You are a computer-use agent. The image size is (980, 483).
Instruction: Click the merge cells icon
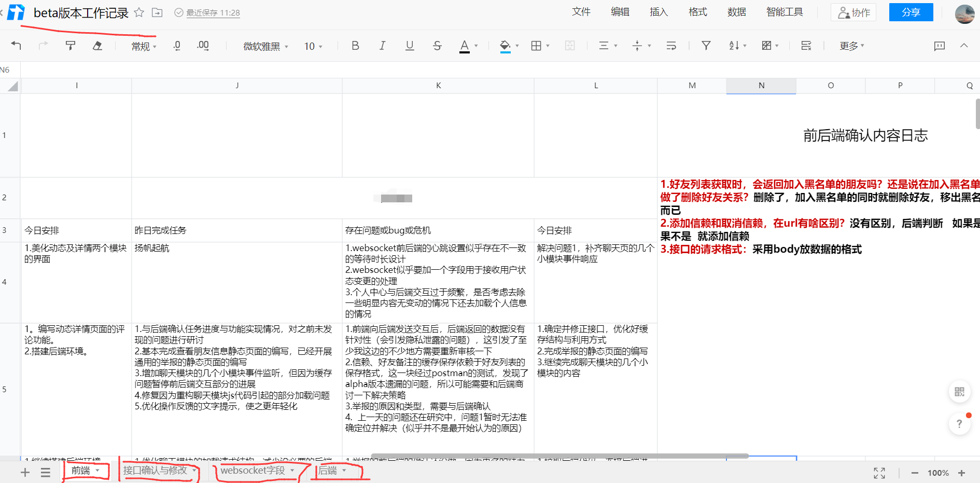coord(570,46)
